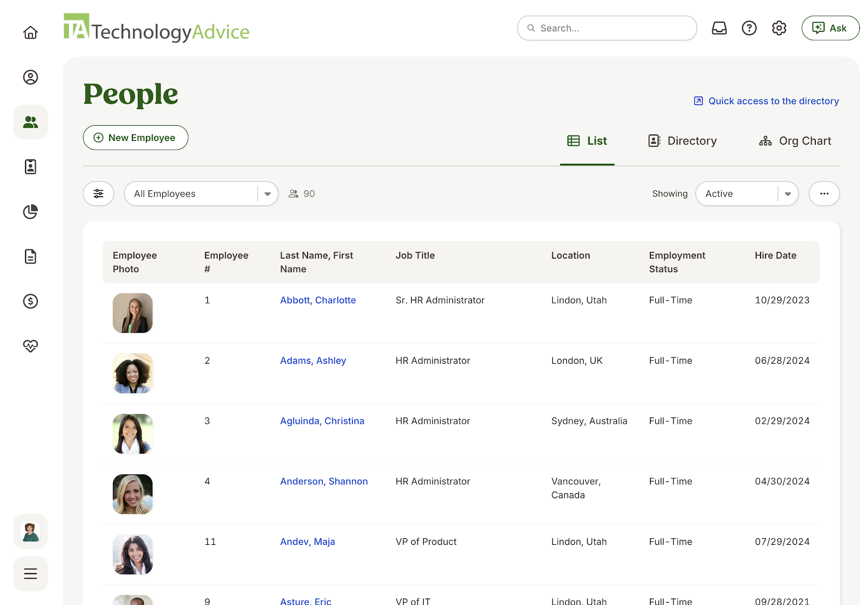
Task: Open the My Info profile icon in sidebar
Action: pyautogui.click(x=30, y=78)
